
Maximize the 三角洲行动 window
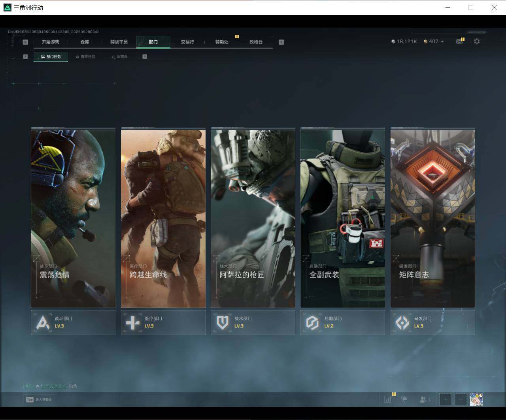pos(471,8)
